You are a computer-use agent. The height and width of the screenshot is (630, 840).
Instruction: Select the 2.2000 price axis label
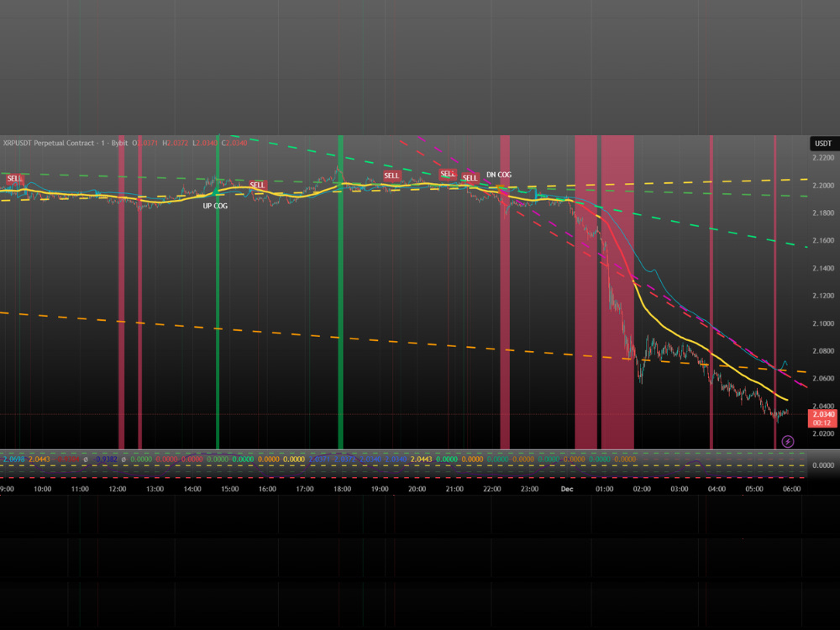tap(823, 186)
